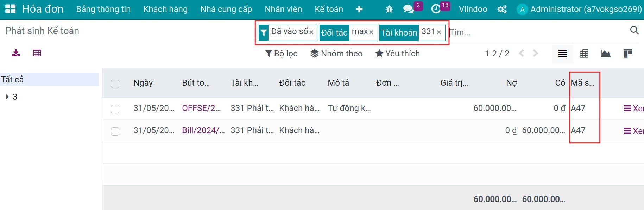Tick checkbox for OFFSE/2... row

click(115, 109)
